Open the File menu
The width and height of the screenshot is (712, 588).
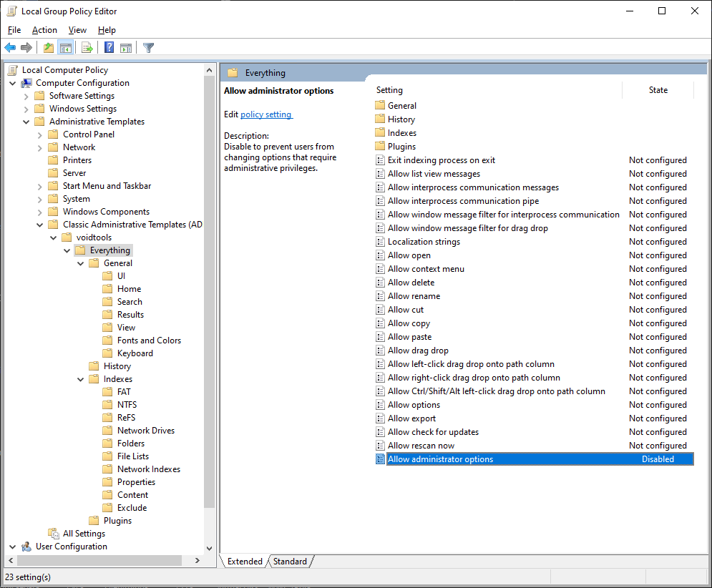coord(14,30)
